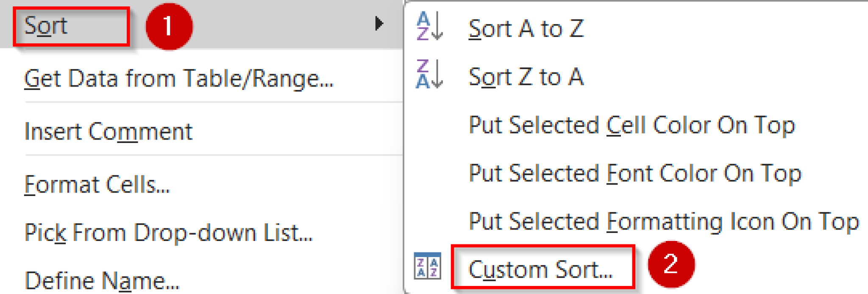The height and width of the screenshot is (294, 868).
Task: Choose Pick From Drop-down List
Action: [x=168, y=233]
